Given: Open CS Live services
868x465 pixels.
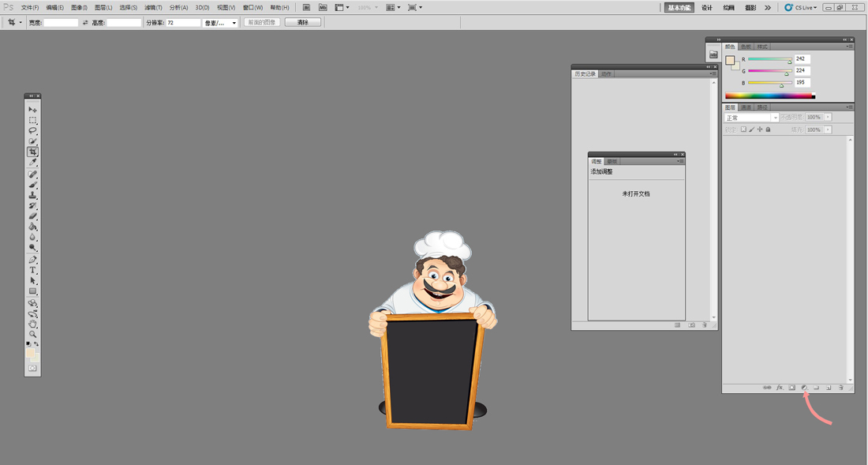Looking at the screenshot, I should 801,8.
